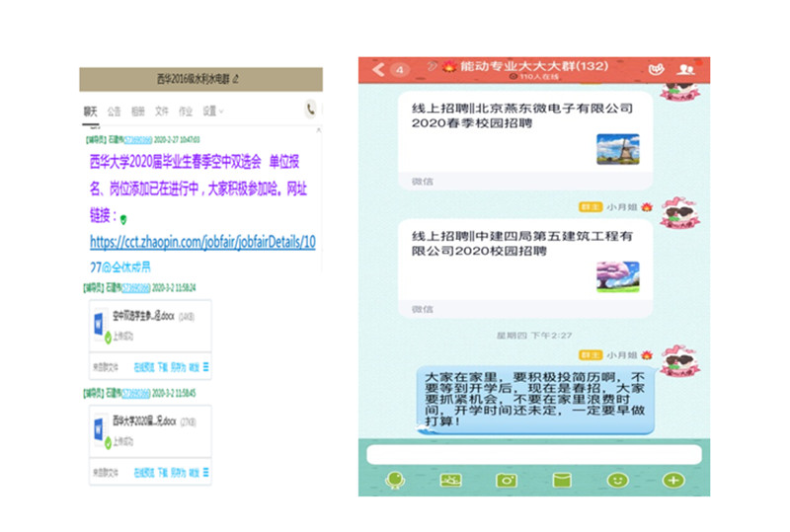Viewport: 790px width, 532px height.
Task: Open the camera icon in bottom toolbar
Action: (x=507, y=480)
